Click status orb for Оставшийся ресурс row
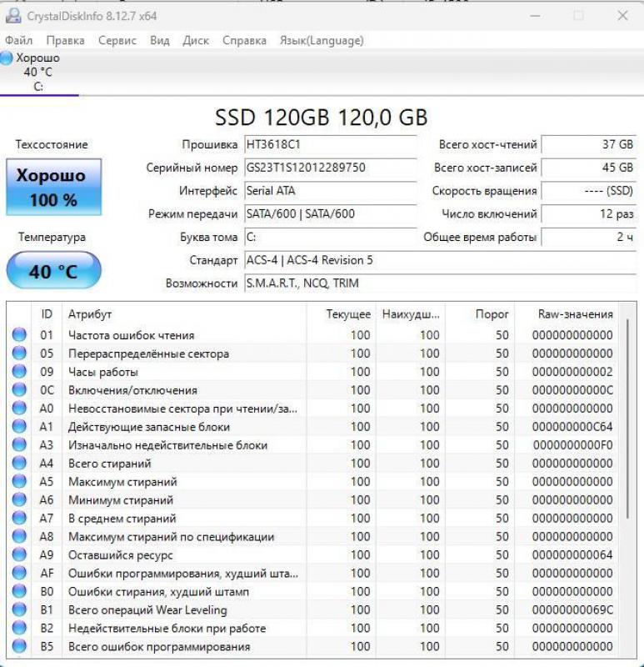This screenshot has height=667, width=644. [19, 555]
